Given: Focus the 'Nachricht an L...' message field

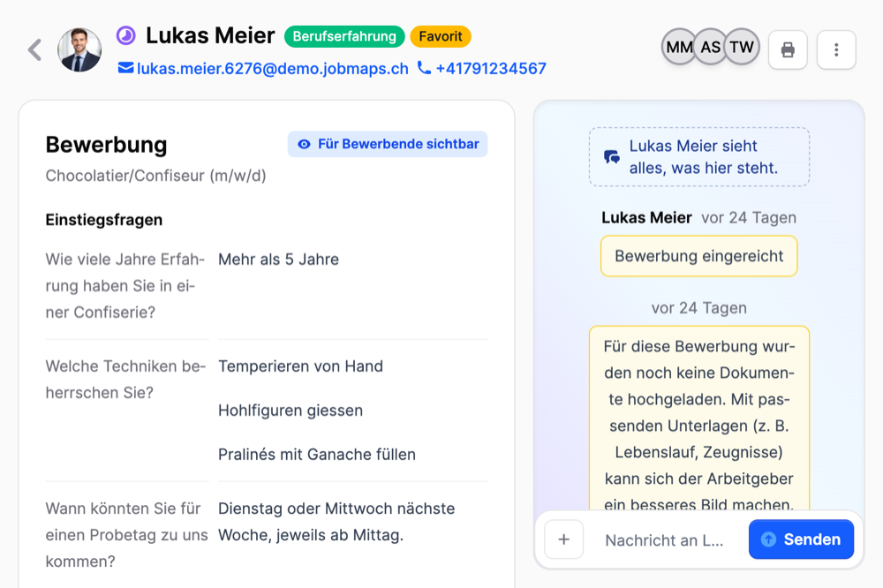Looking at the screenshot, I should [x=665, y=540].
